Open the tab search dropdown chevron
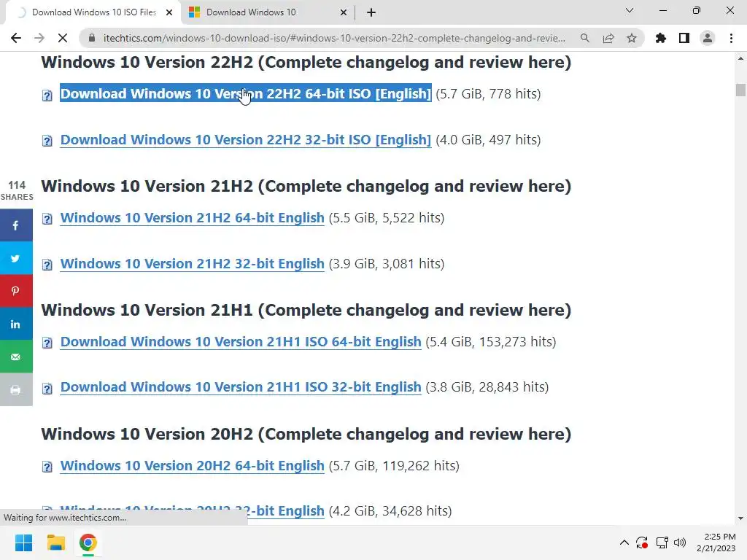 click(630, 10)
